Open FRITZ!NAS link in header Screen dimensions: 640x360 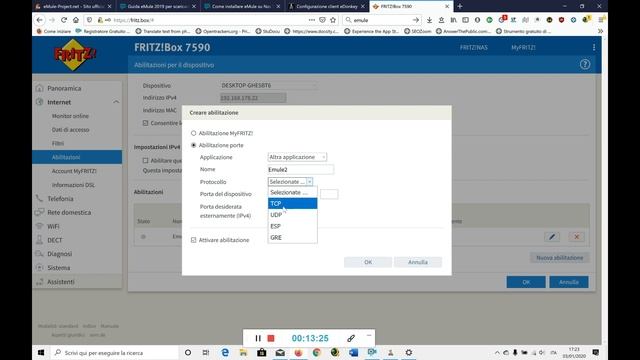click(x=473, y=47)
